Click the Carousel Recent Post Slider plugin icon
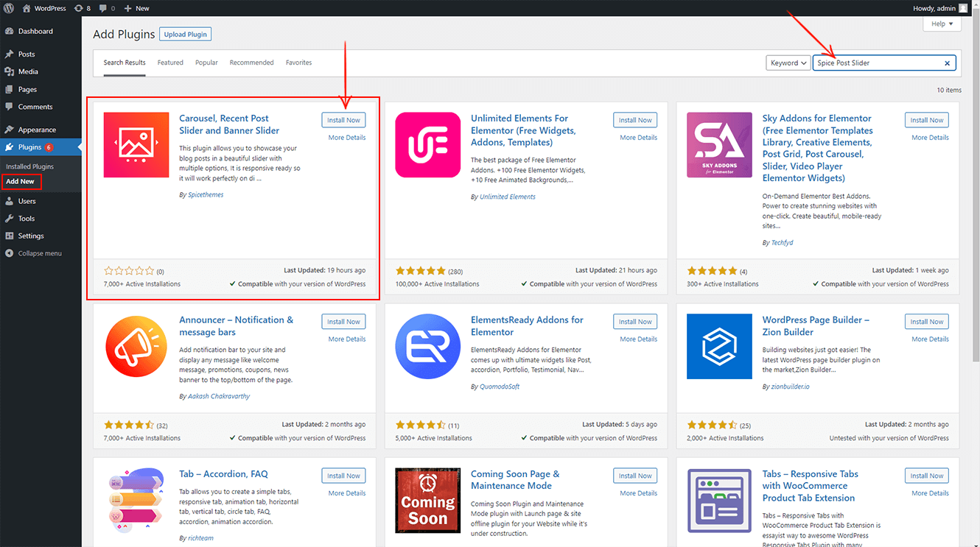 [136, 145]
